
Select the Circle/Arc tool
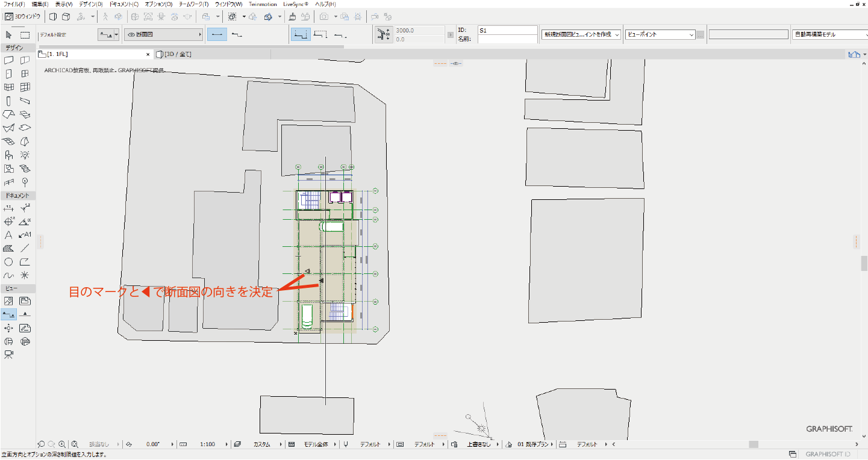8,262
